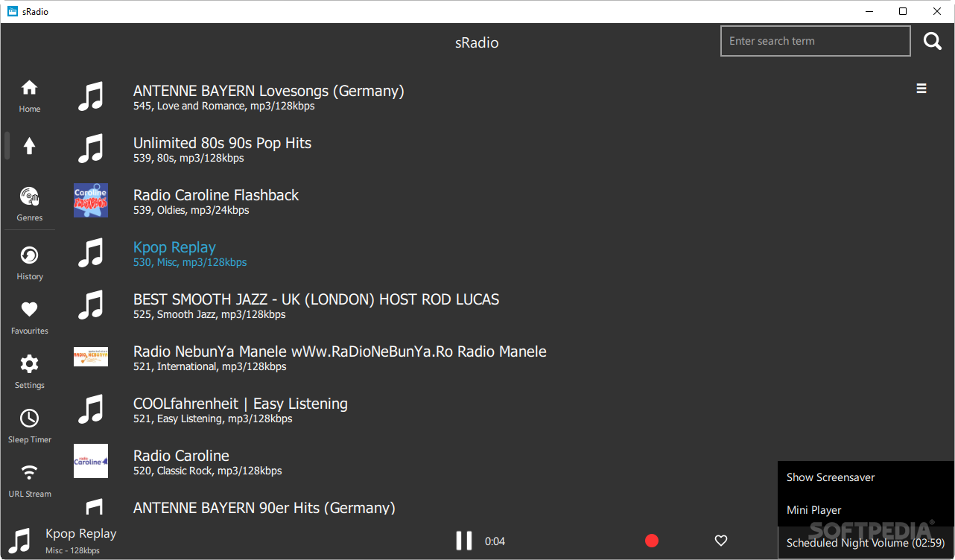The height and width of the screenshot is (560, 955).
Task: Click the 0:04 elapsed time
Action: [495, 541]
